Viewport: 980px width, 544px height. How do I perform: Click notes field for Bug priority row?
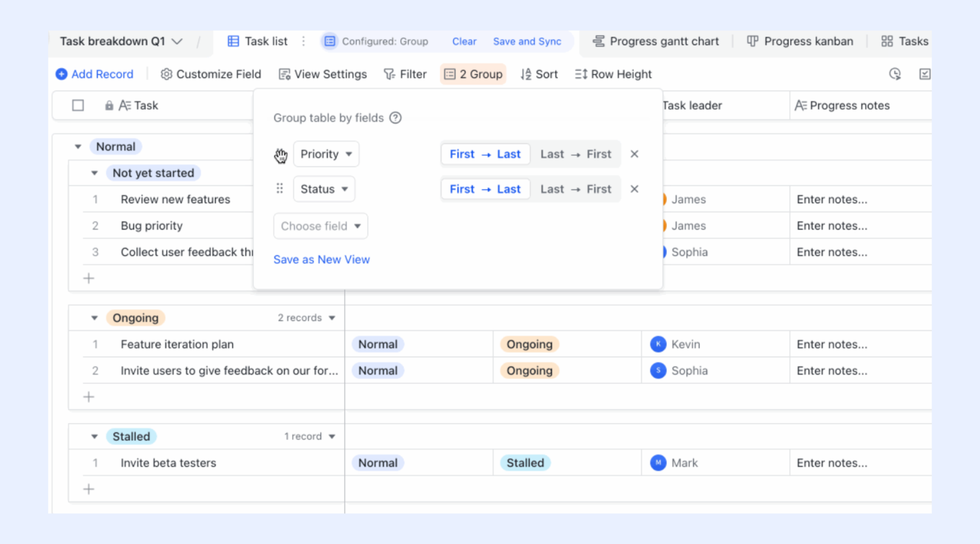pyautogui.click(x=861, y=226)
